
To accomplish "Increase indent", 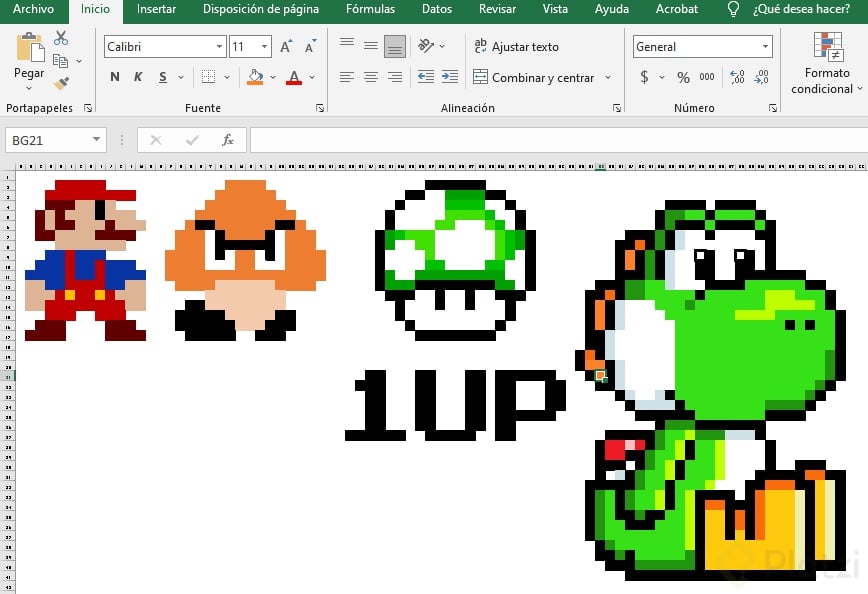I will [450, 77].
